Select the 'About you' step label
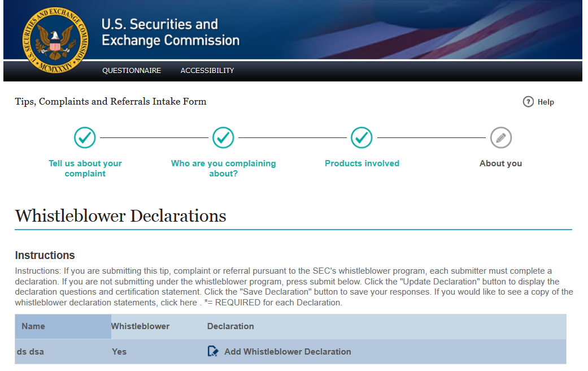 tap(500, 163)
